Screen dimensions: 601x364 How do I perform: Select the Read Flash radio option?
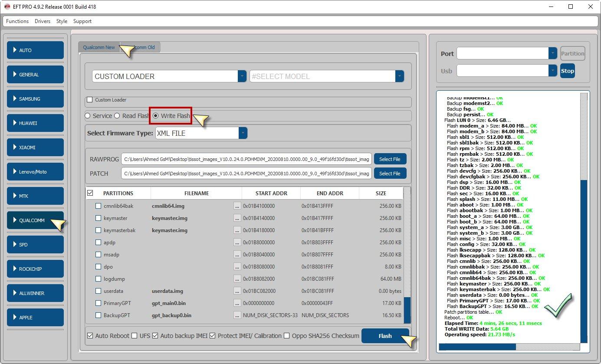(x=117, y=116)
